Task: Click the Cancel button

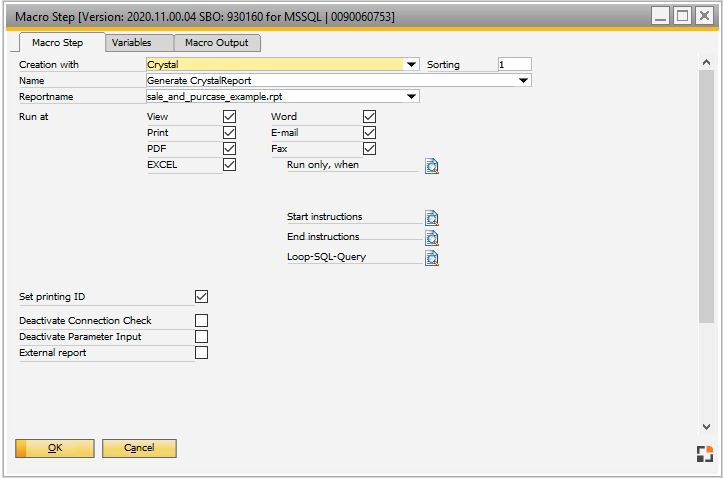Action: point(139,448)
